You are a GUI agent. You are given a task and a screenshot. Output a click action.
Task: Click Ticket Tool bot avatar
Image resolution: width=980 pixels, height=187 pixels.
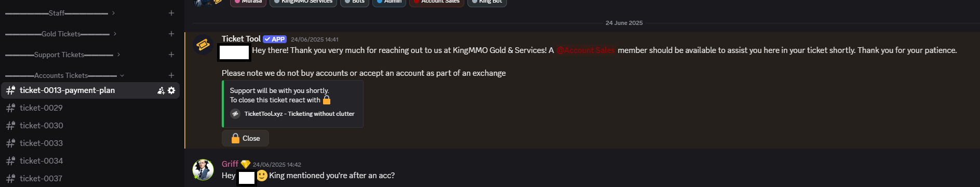tap(203, 45)
